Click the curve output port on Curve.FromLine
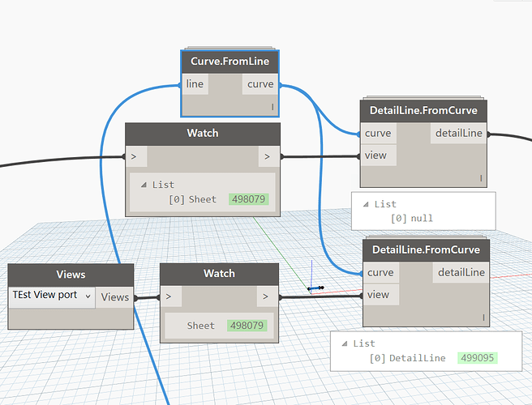This screenshot has width=532, height=405. click(x=260, y=84)
